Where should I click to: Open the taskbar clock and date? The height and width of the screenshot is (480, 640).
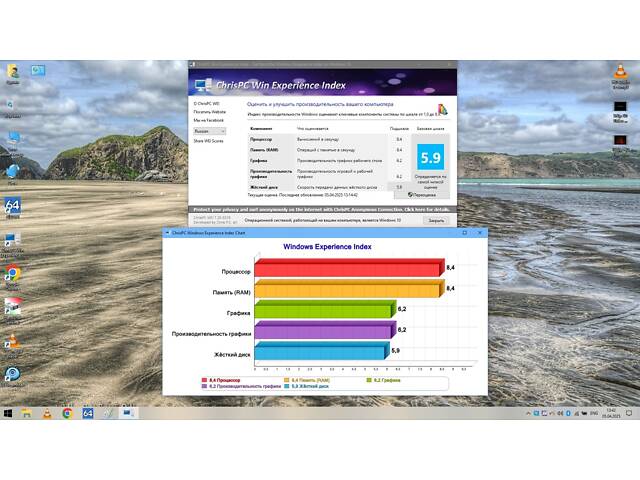611,413
